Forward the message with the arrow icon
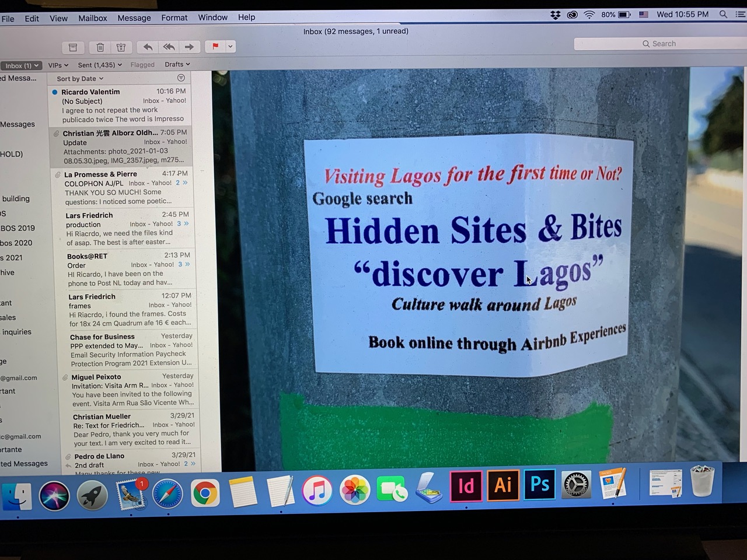The width and height of the screenshot is (747, 560). click(x=189, y=47)
